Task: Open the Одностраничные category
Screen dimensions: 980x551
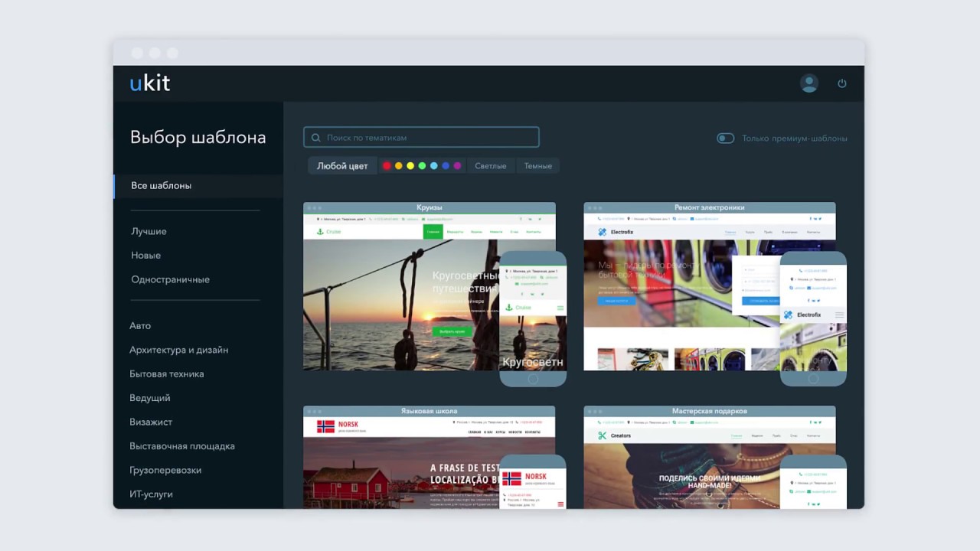Action: pyautogui.click(x=170, y=279)
